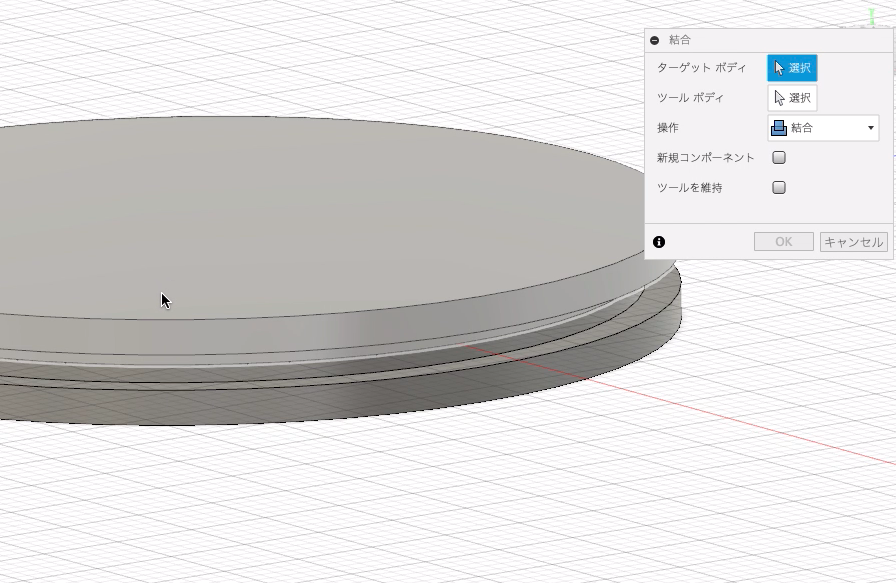
Task: Enable the ツールを維持 checkbox
Action: (x=779, y=187)
